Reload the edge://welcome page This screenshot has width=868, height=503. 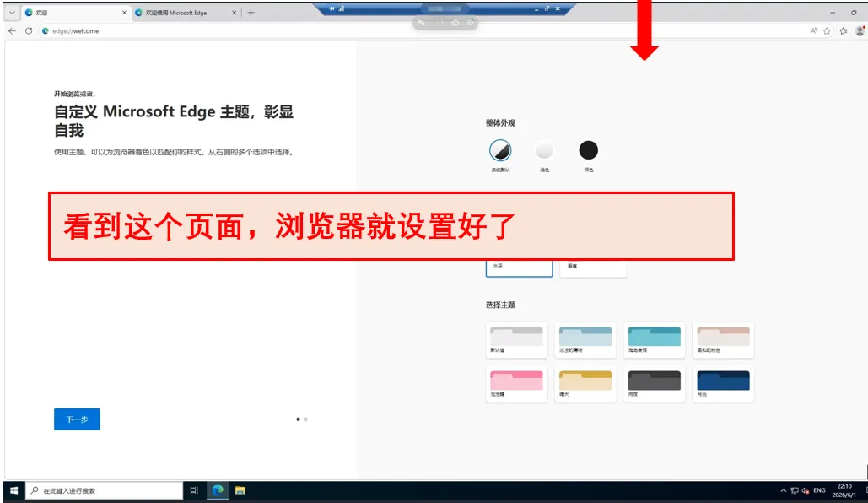(x=29, y=31)
